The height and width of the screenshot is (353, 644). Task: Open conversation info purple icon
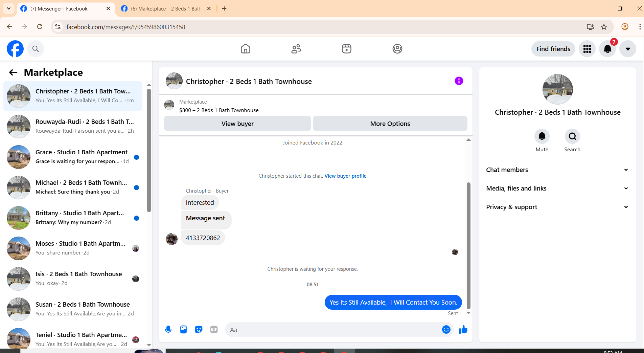[459, 81]
